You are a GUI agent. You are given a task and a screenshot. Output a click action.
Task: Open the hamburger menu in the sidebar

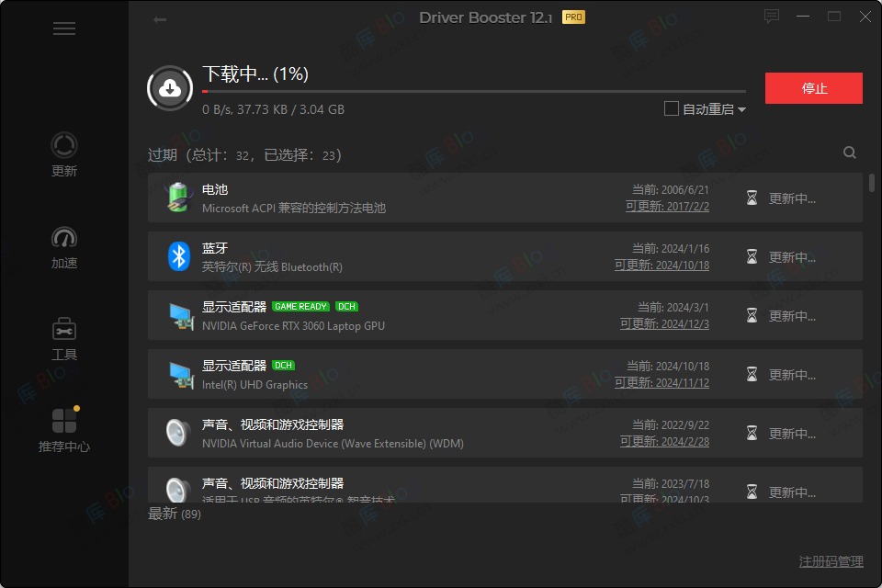click(64, 28)
